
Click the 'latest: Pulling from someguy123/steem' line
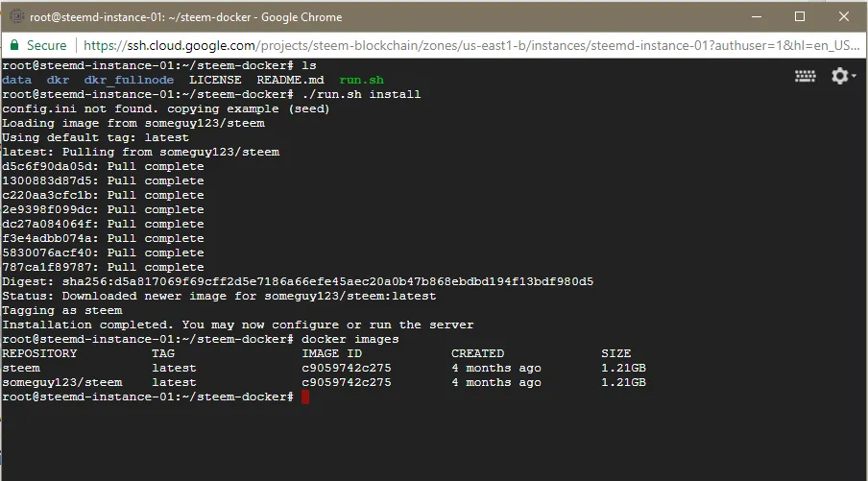click(140, 152)
